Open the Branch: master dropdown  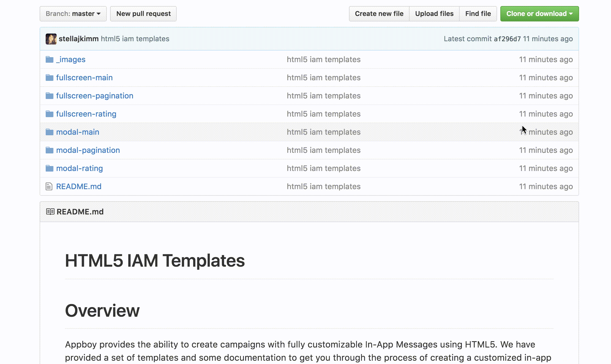coord(73,14)
